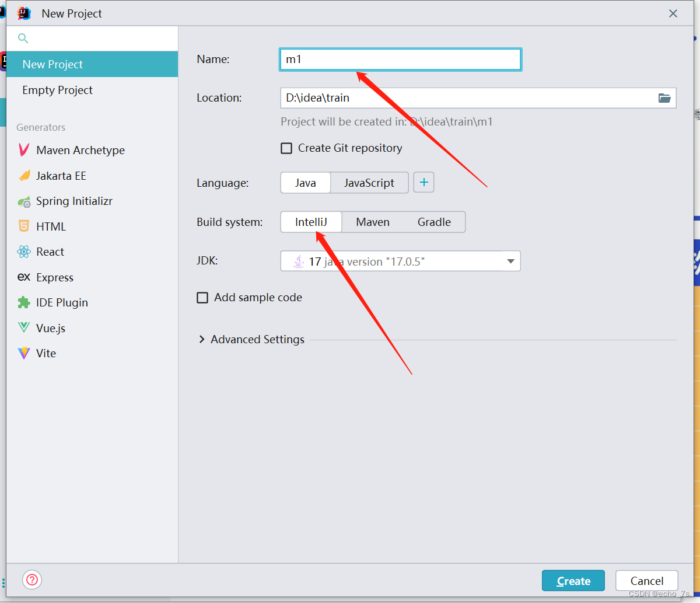The height and width of the screenshot is (603, 700).
Task: Open the folder browser for Location
Action: click(x=664, y=98)
